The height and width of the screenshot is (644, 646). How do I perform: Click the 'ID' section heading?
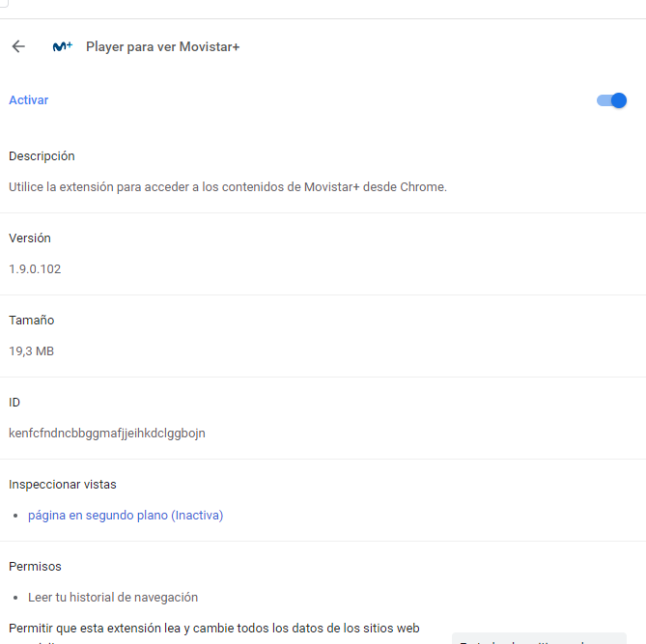coord(14,402)
